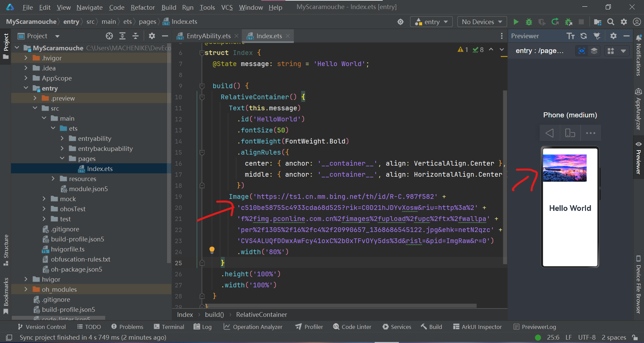Run the entry module
This screenshot has height=343, width=644.
[x=516, y=22]
